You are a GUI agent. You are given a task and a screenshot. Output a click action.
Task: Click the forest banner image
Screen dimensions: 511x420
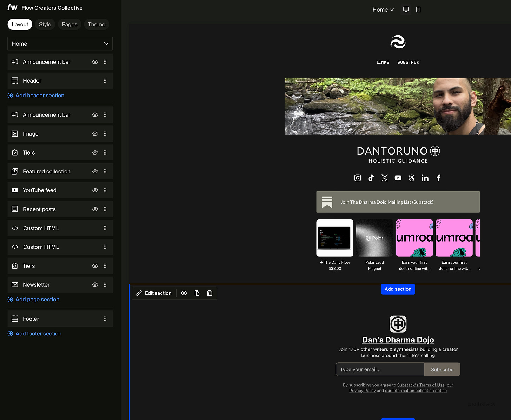tap(398, 106)
